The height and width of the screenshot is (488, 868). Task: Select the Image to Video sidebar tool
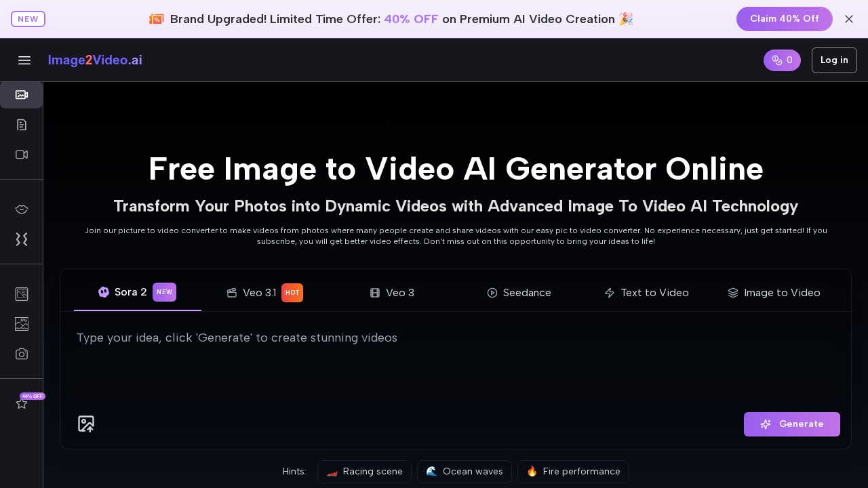point(21,95)
